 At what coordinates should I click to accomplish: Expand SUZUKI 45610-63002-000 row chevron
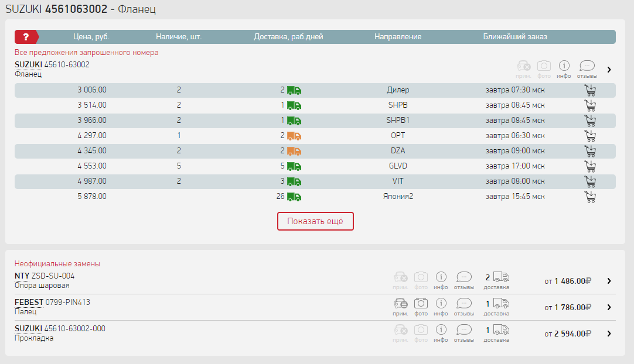click(609, 334)
